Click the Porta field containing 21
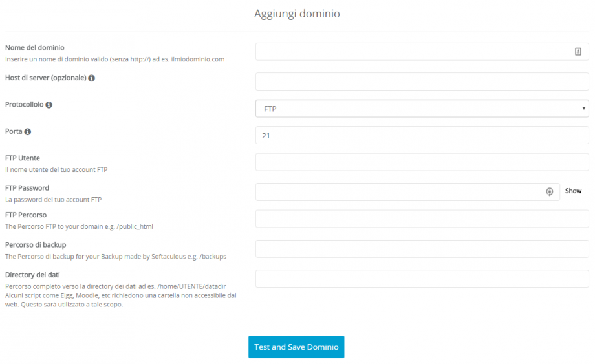595x364 pixels. (422, 135)
